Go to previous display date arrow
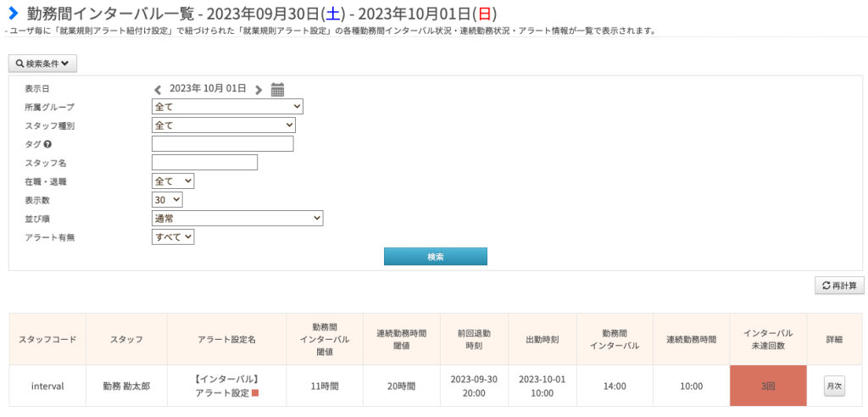The width and height of the screenshot is (868, 417). coord(158,89)
